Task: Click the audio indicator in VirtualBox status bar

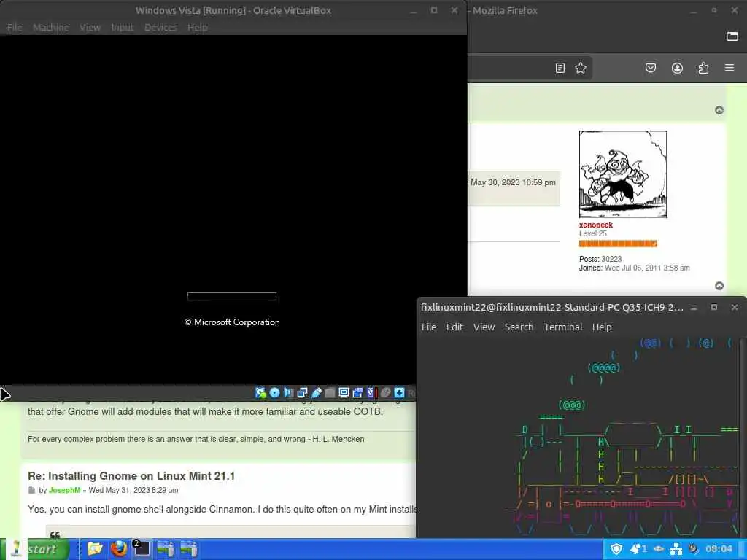Action: (x=289, y=393)
